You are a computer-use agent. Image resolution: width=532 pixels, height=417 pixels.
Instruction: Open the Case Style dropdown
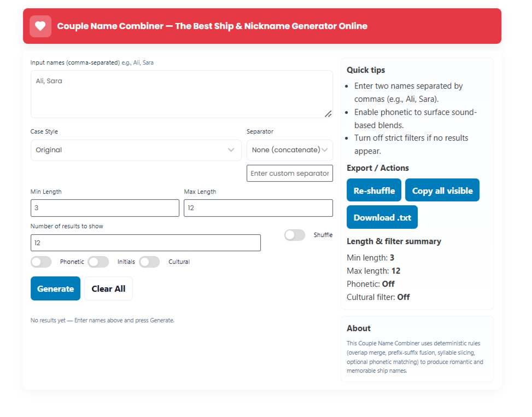[136, 149]
